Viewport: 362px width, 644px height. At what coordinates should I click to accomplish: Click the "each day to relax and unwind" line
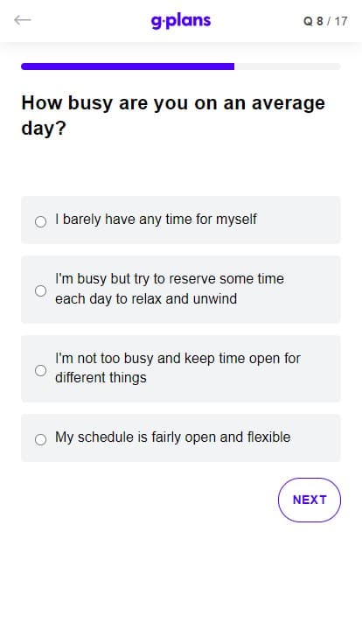pyautogui.click(x=146, y=298)
